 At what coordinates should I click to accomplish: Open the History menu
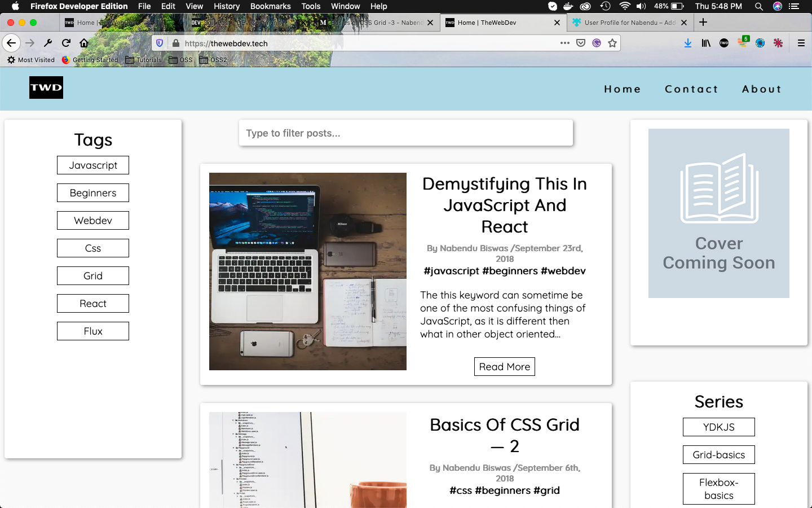[227, 6]
